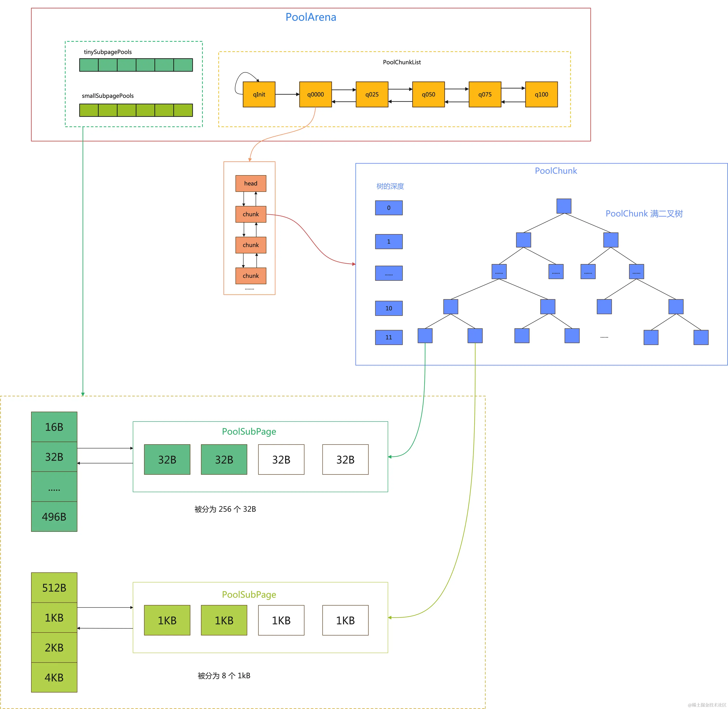Select the q0000 chunk list node
Screen dimensions: 728x709
point(315,95)
